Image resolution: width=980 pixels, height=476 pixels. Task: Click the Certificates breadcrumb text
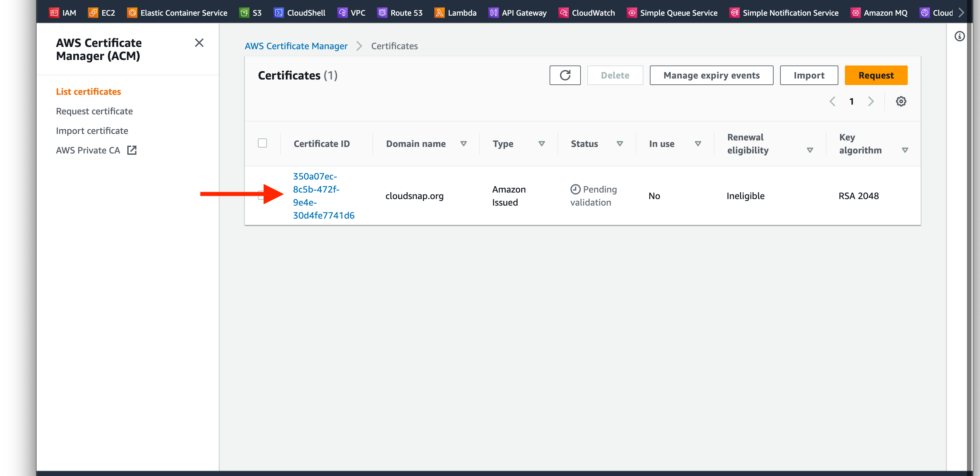(394, 46)
